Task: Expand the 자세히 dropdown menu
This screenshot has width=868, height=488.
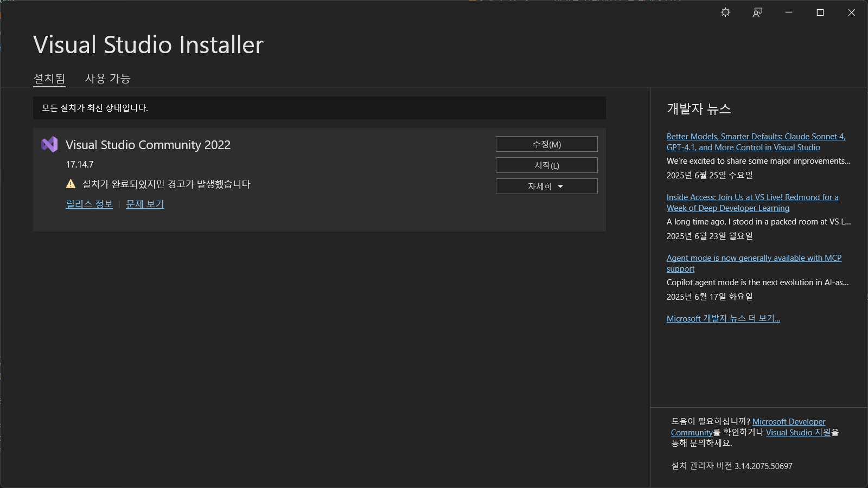Action: (546, 186)
